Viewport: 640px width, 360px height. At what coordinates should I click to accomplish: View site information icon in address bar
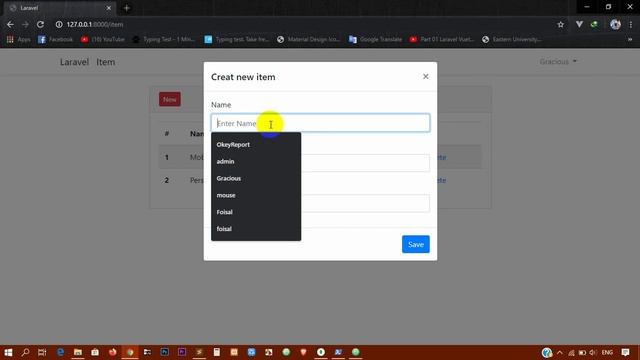point(59,24)
